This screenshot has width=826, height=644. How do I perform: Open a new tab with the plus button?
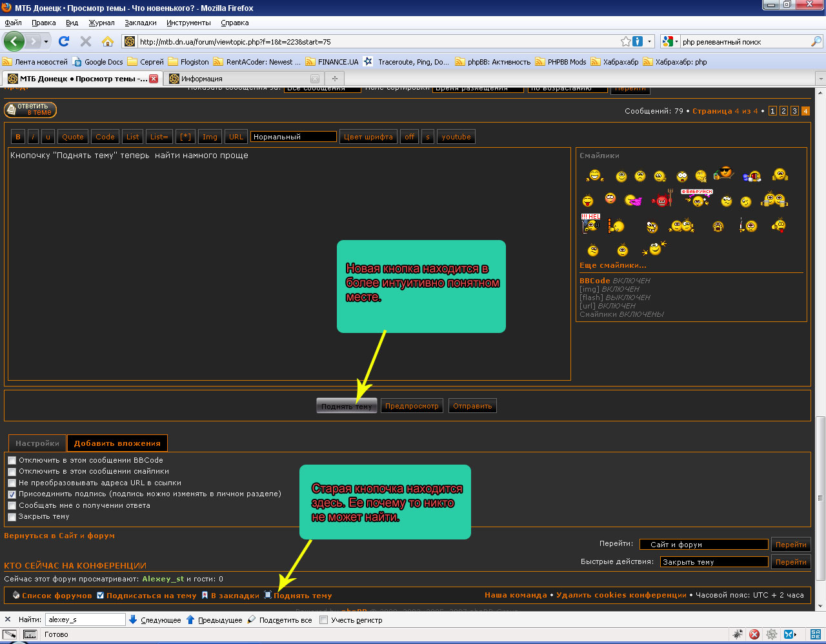334,79
